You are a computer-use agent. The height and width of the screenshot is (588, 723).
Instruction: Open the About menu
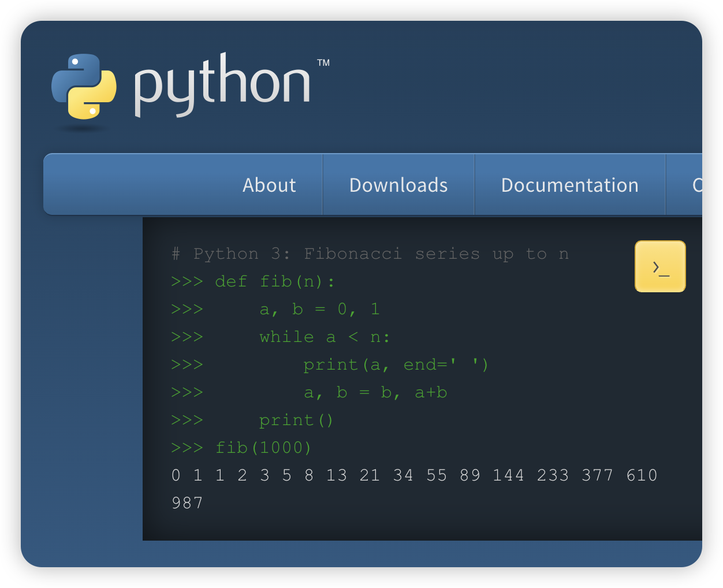point(269,185)
